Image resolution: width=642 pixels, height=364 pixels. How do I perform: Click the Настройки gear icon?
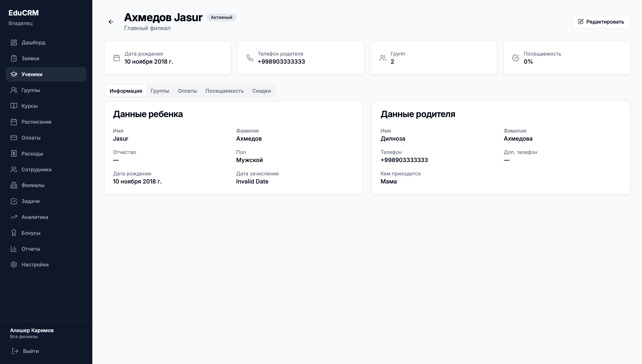point(14,265)
